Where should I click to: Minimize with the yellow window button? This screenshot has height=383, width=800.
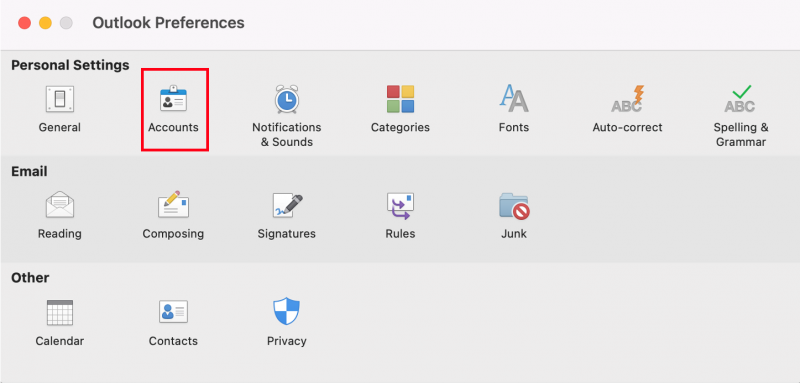click(x=45, y=23)
